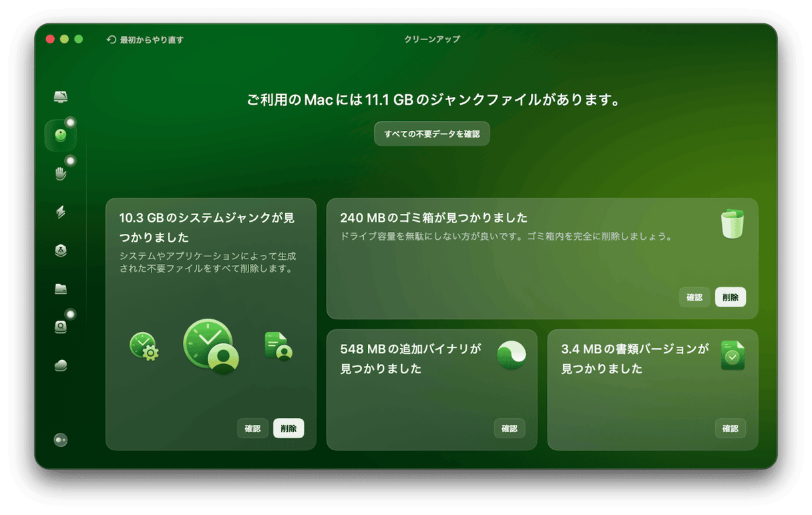Screen dimensions: 812x515
Task: Open the Applications management sidebar icon
Action: coord(61,249)
